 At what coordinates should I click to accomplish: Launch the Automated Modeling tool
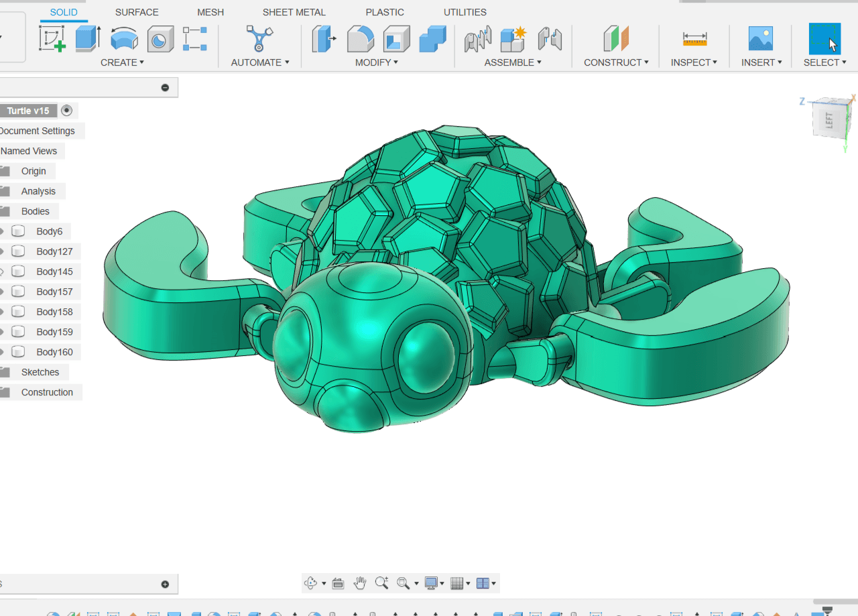tap(259, 39)
